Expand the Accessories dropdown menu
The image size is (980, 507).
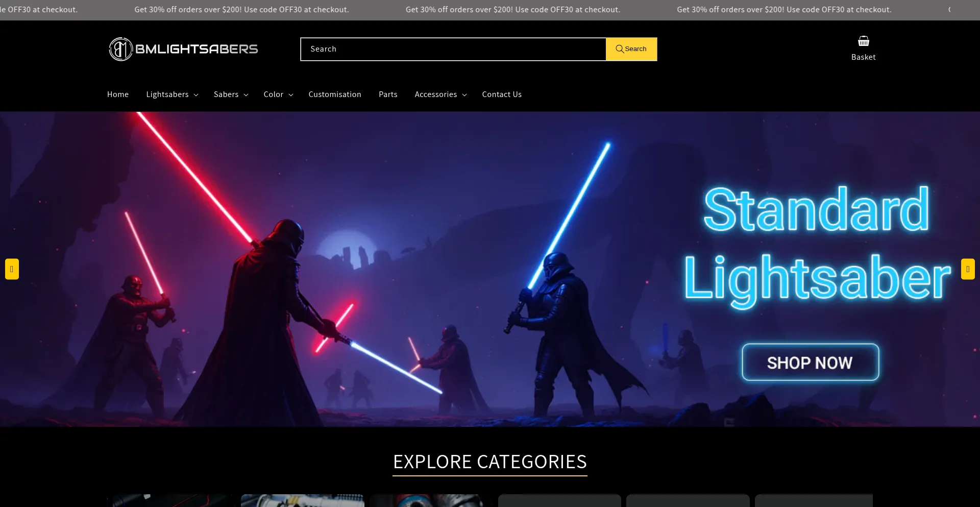440,94
